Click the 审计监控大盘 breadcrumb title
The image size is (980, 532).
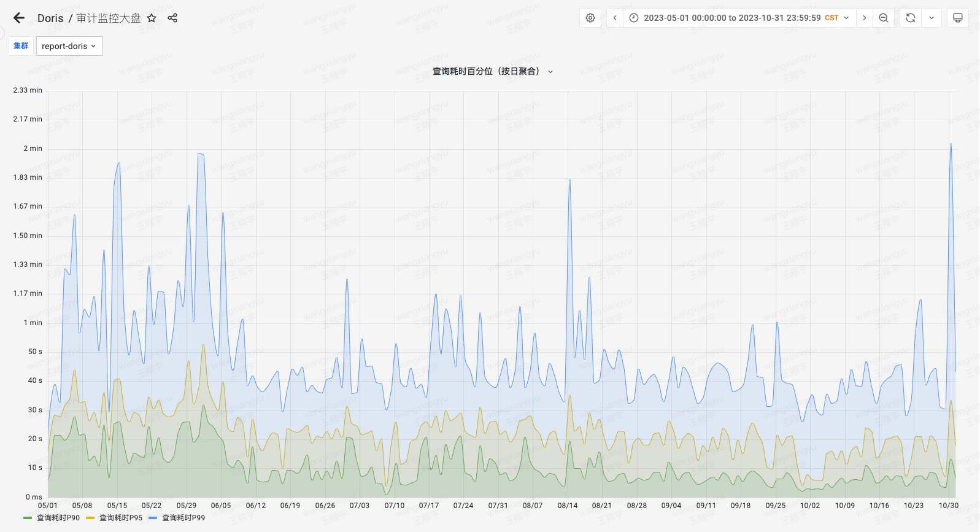(109, 18)
